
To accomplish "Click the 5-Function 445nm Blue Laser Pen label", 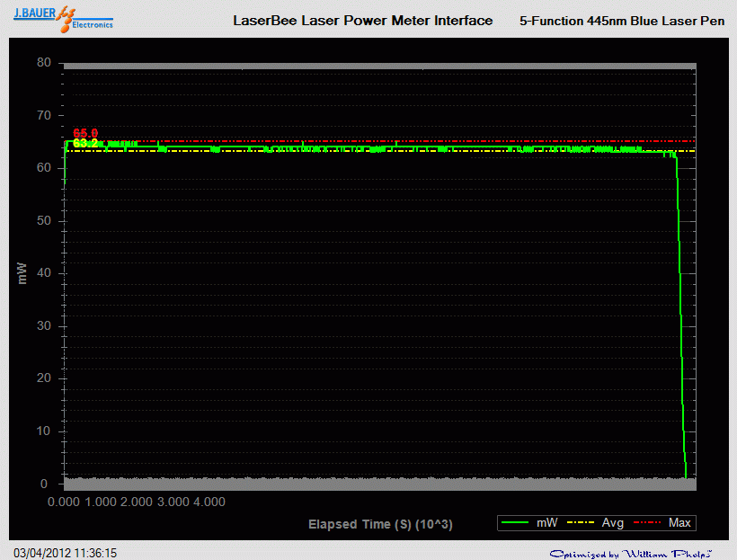I will tap(622, 20).
